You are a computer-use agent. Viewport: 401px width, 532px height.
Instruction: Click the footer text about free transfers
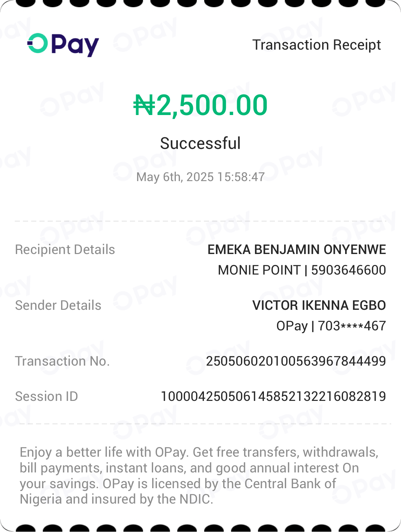199,453
